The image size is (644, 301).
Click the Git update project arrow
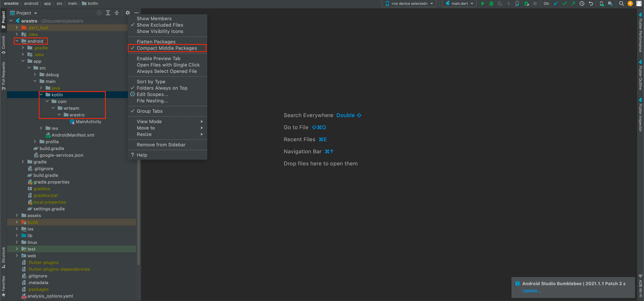coord(556,4)
